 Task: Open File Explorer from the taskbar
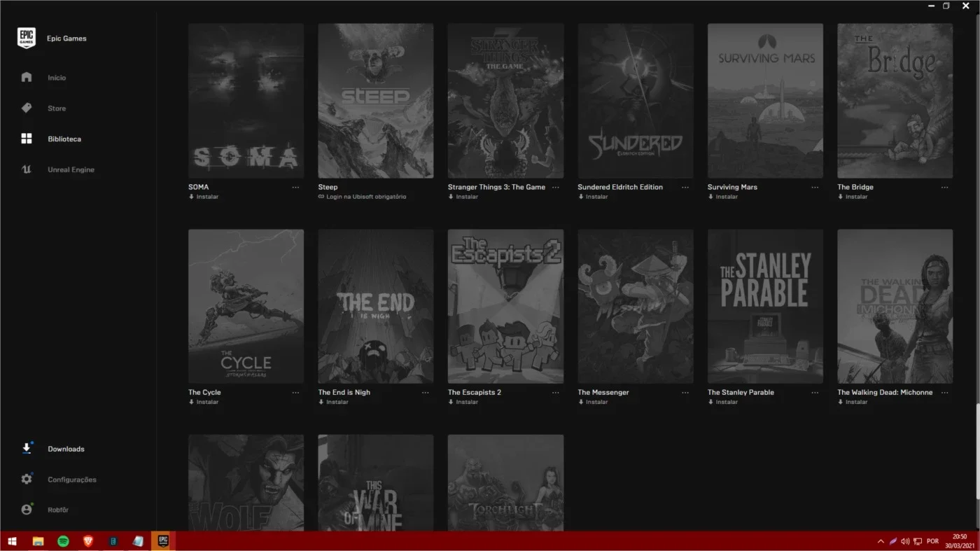pyautogui.click(x=38, y=541)
